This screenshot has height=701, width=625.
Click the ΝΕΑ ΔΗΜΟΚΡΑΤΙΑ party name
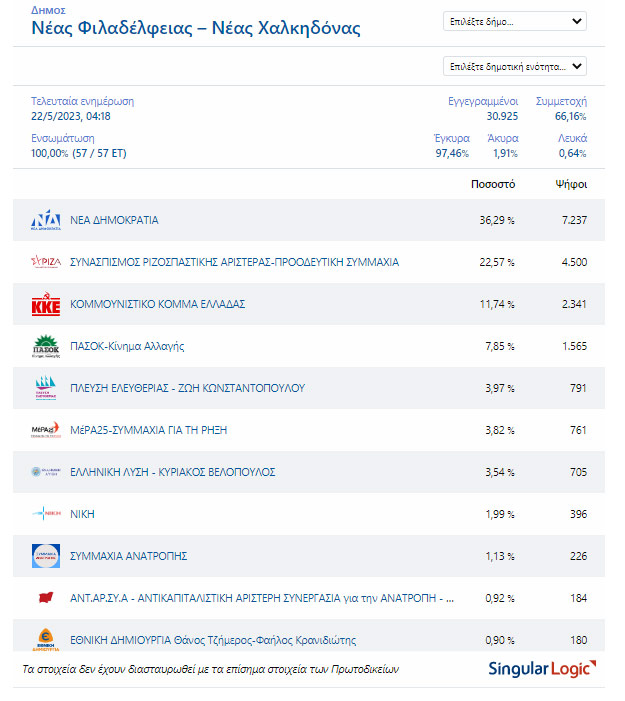pos(114,220)
